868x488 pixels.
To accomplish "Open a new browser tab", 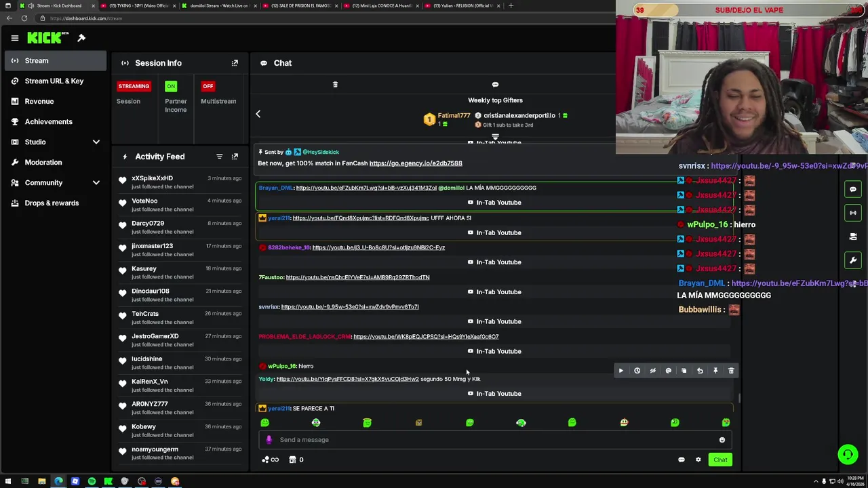I will (x=511, y=5).
